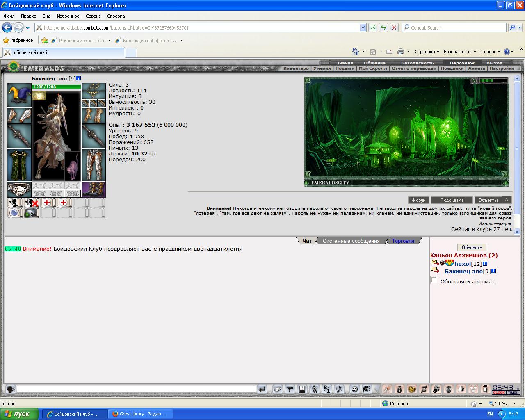Click the chat message input field
Screen dimensions: 525x420
(x=136, y=389)
